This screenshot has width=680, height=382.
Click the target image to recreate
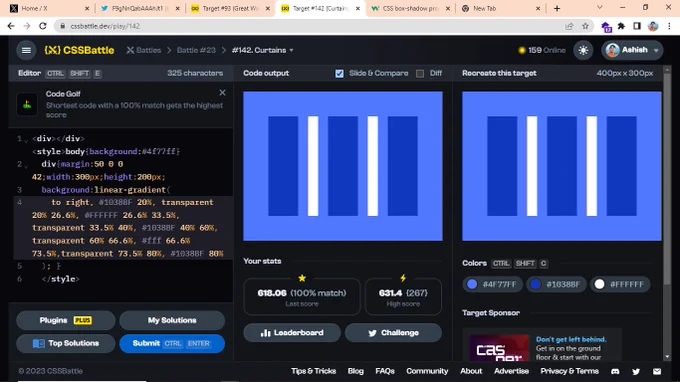(x=562, y=166)
